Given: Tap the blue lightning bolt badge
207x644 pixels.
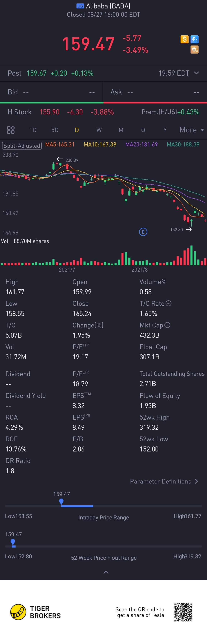Looking at the screenshot, I should (x=194, y=39).
